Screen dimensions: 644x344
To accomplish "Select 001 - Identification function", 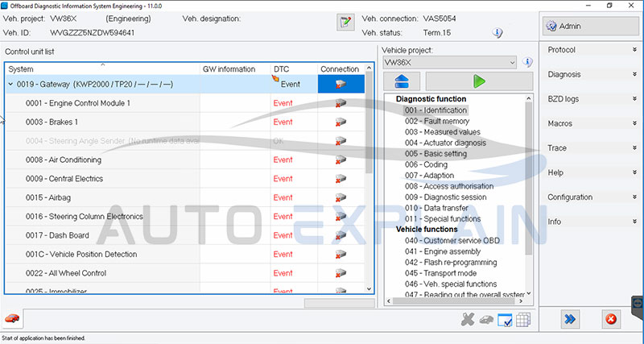I will point(436,110).
